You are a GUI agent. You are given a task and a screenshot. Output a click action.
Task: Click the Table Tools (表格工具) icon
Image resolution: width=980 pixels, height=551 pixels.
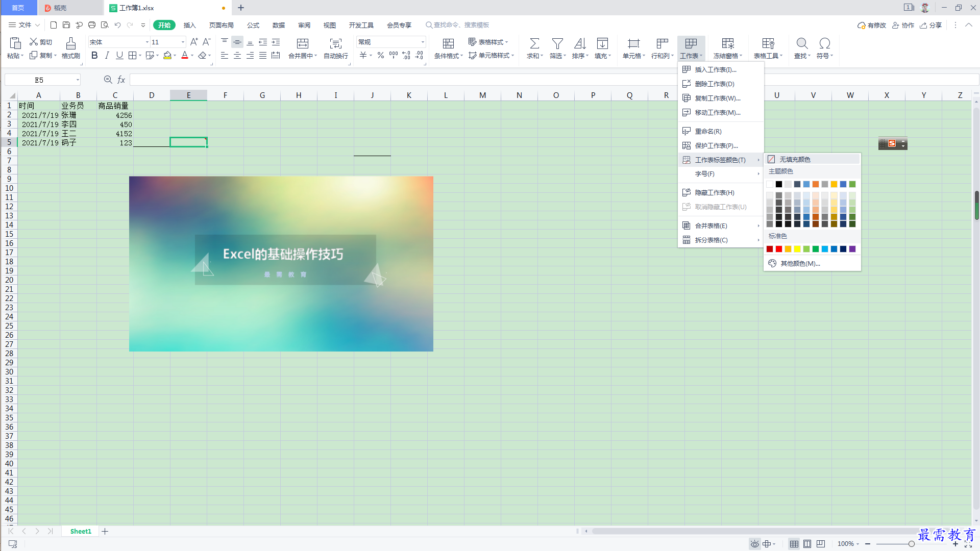[x=768, y=43]
